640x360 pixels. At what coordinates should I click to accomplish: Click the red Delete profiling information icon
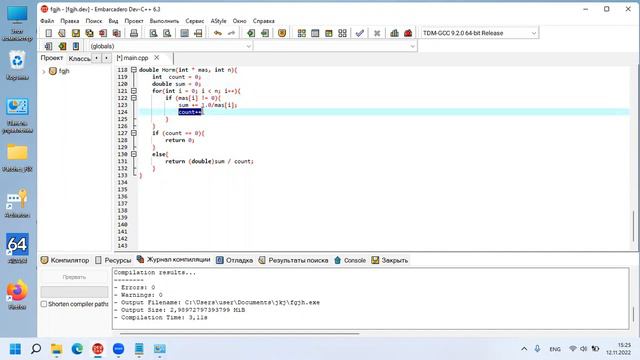click(408, 33)
